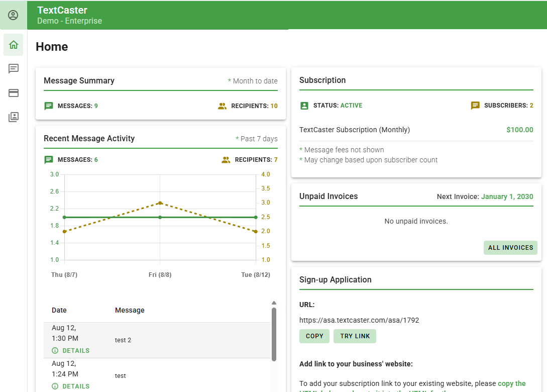Click the Sign-up Application heading
Image resolution: width=547 pixels, height=392 pixels.
(x=335, y=279)
